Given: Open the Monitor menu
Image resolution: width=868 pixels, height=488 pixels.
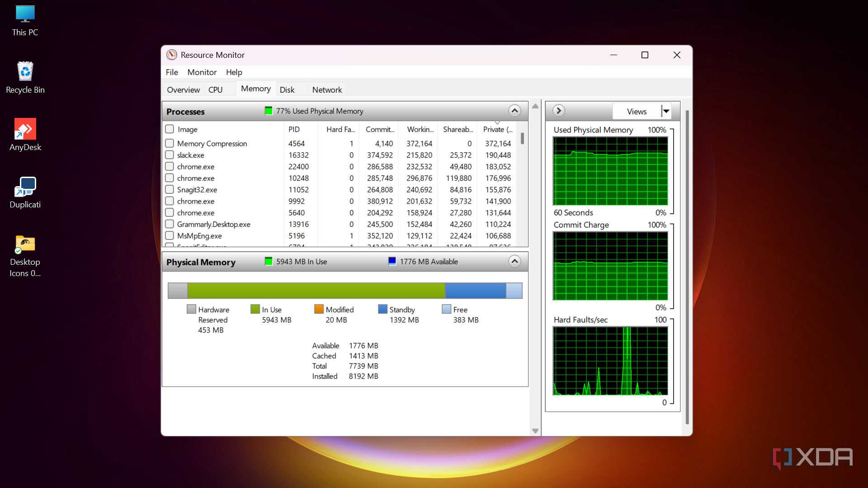Looking at the screenshot, I should 202,72.
